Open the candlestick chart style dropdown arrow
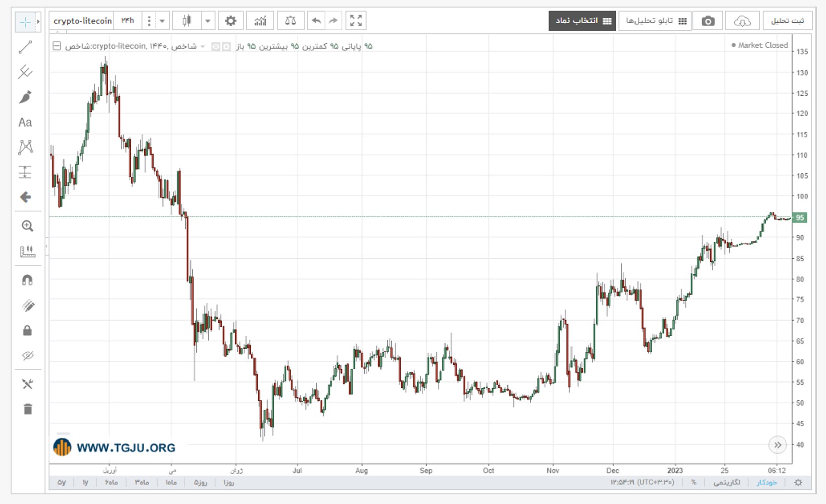This screenshot has width=826, height=504. (208, 21)
